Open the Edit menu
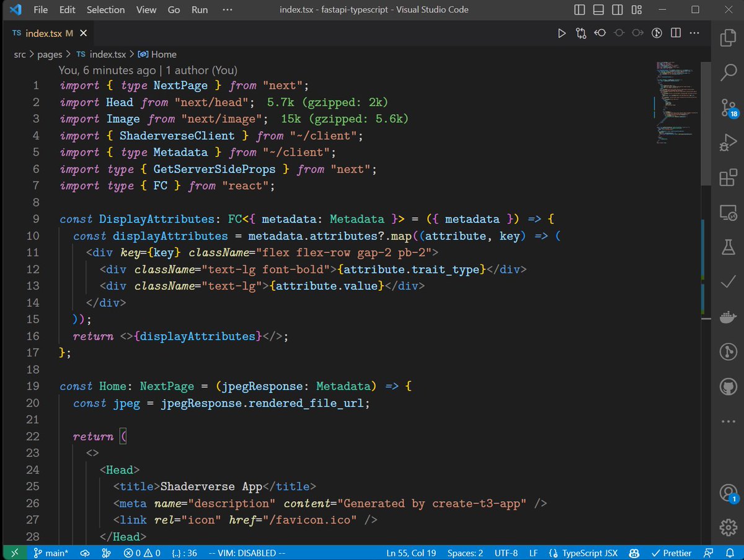744x560 pixels. click(67, 10)
